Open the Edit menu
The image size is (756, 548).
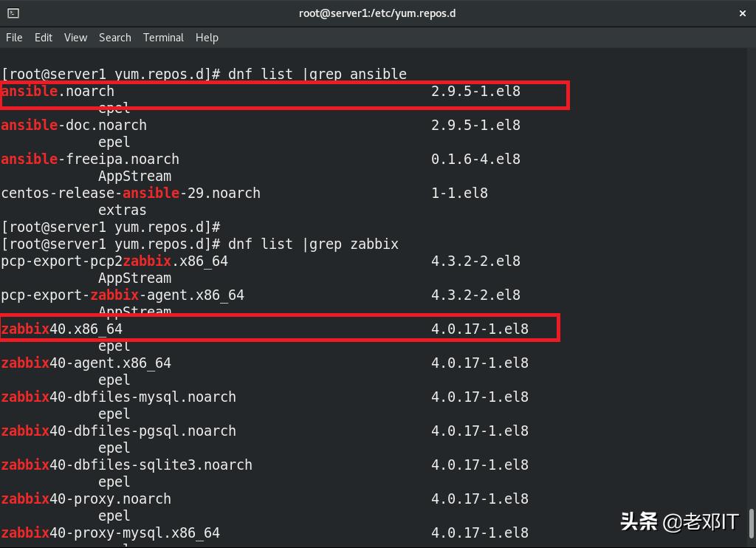(x=43, y=37)
